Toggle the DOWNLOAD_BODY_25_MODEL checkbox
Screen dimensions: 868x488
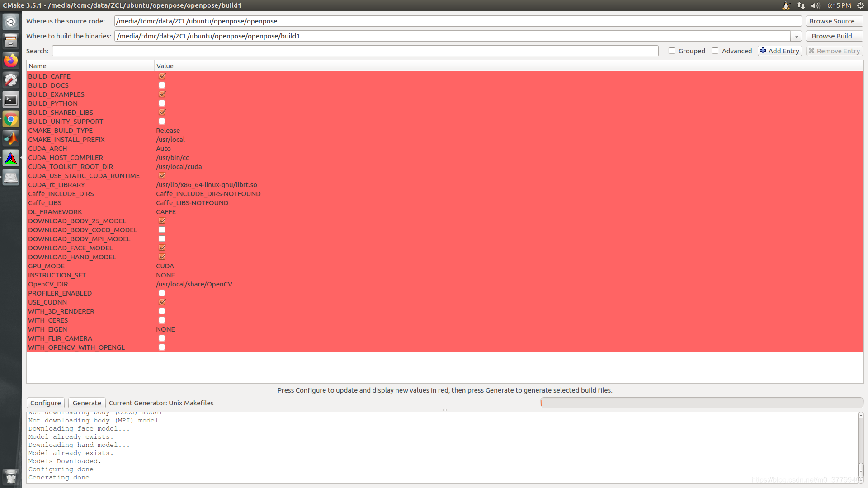tap(162, 221)
